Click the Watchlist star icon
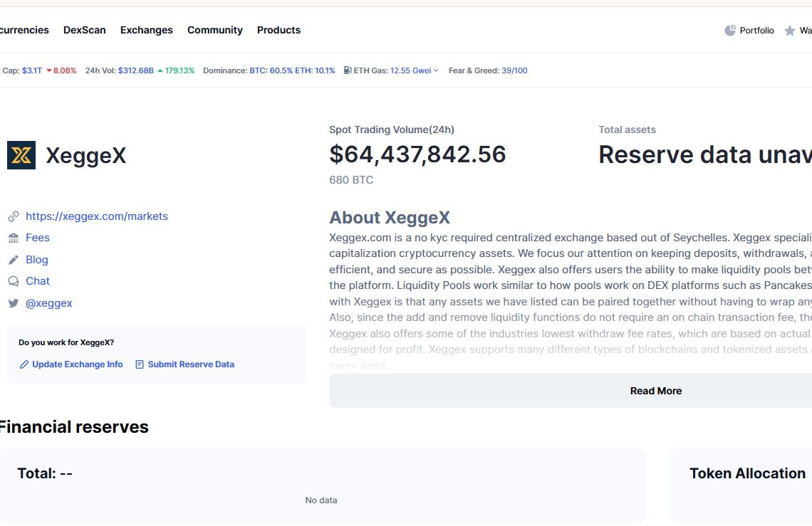This screenshot has height=526, width=812. pyautogui.click(x=790, y=31)
